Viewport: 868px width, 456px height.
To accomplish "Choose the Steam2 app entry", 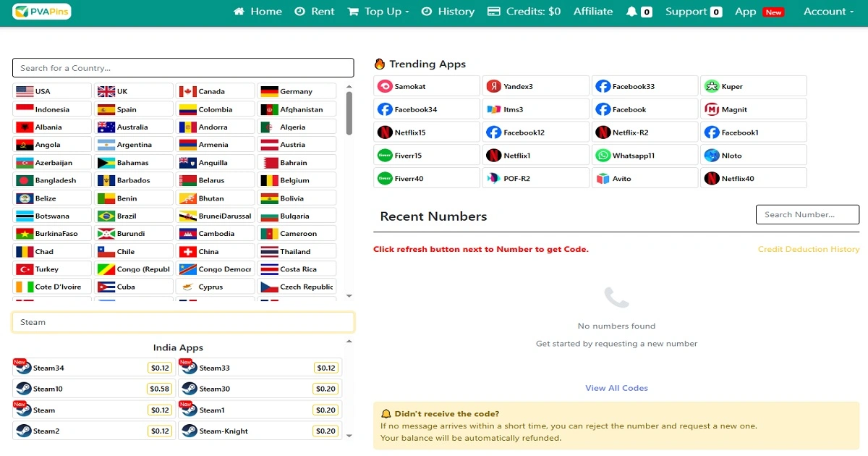I will [94, 431].
